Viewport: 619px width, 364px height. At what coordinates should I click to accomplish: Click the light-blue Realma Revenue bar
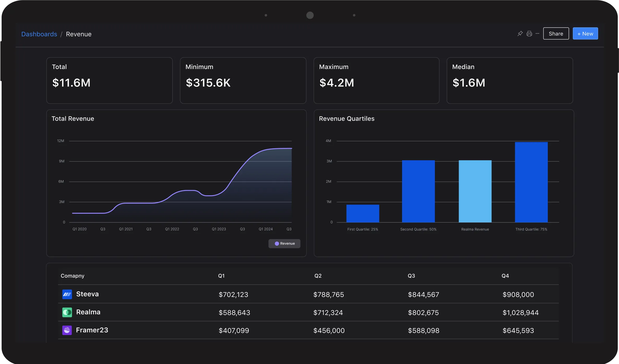tap(475, 191)
